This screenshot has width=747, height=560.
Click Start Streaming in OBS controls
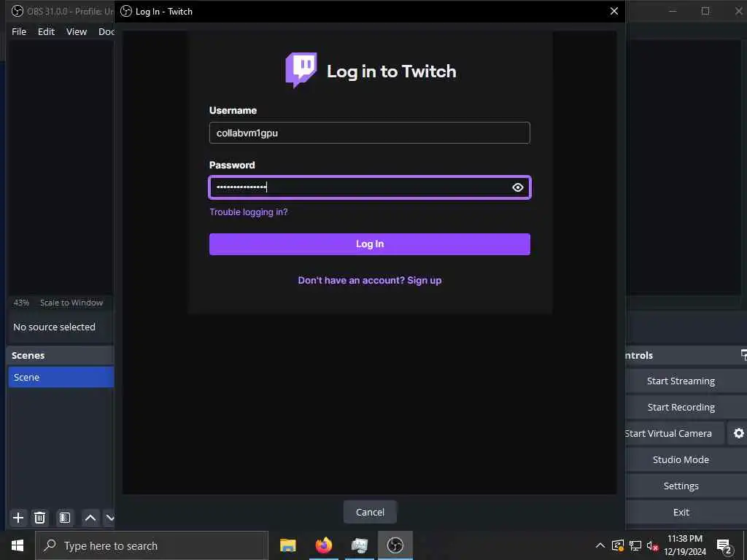681,381
